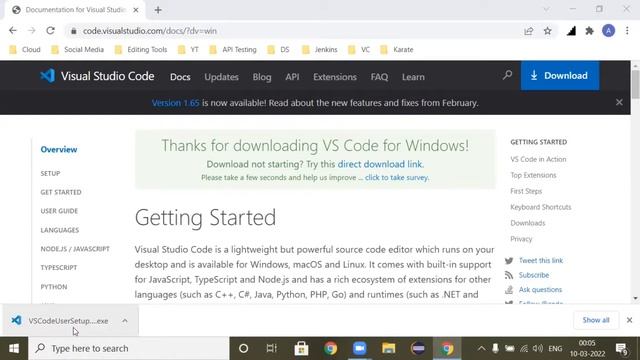Image resolution: width=640 pixels, height=360 pixels.
Task: Expand the PYTHON sidebar section
Action: coord(54,287)
